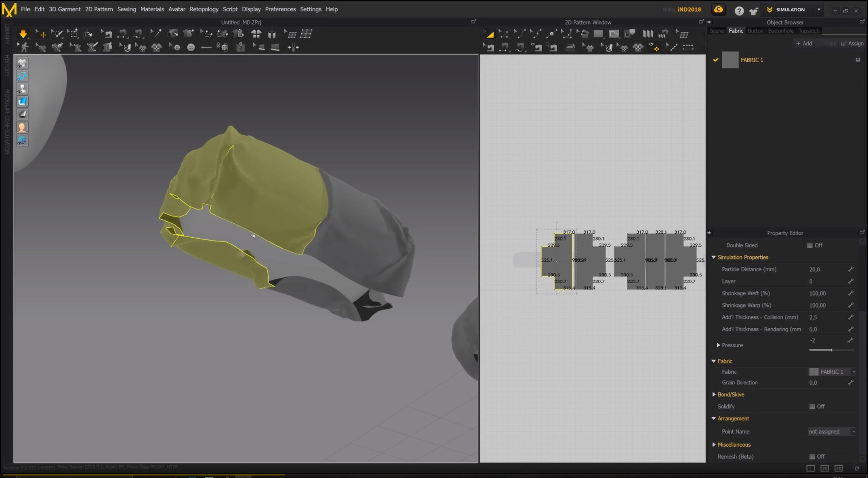
Task: Click the 2D-only view layout button
Action: 839,468
